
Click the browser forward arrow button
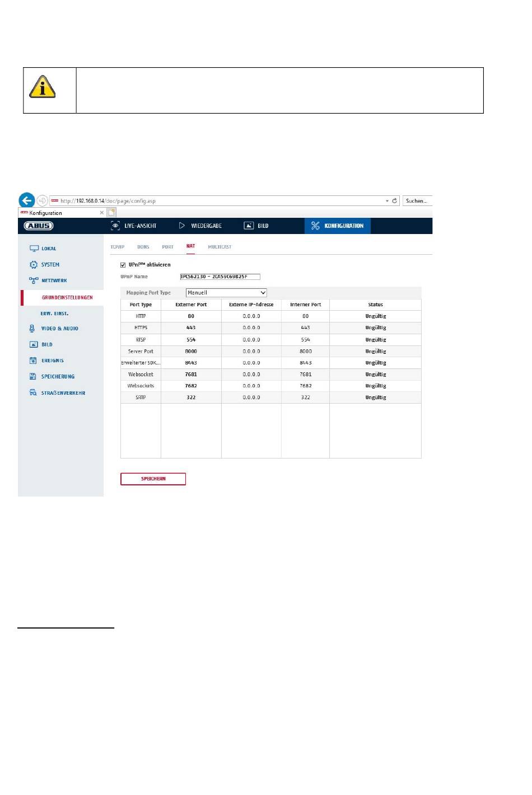coord(43,200)
